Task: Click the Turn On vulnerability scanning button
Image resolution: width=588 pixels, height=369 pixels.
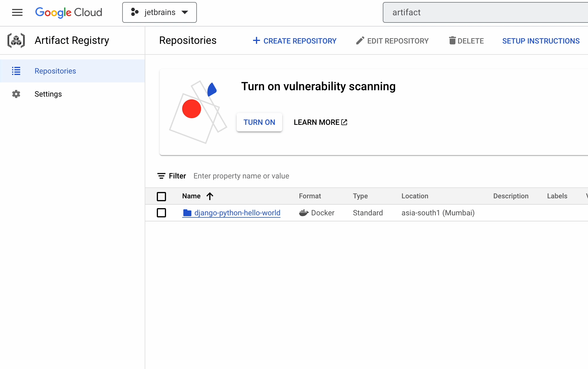Action: (x=259, y=122)
